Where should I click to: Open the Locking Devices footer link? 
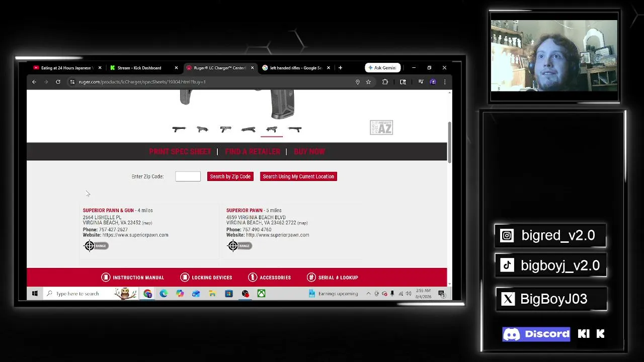click(206, 278)
